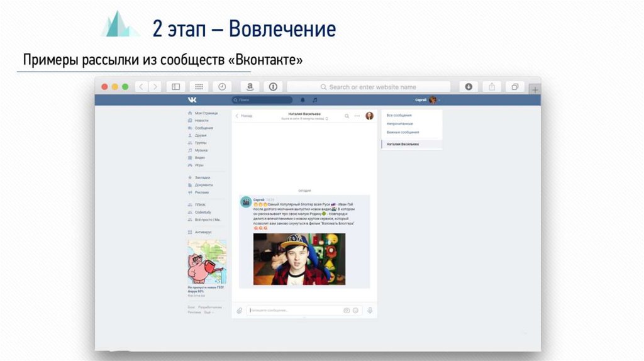
Task: Open the emoji smiley picker
Action: (x=355, y=310)
